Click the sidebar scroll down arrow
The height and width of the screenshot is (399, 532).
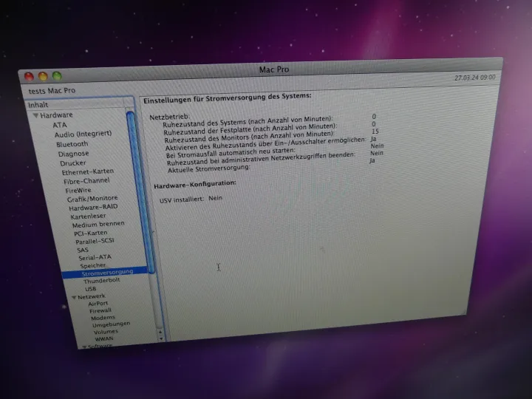tap(161, 338)
